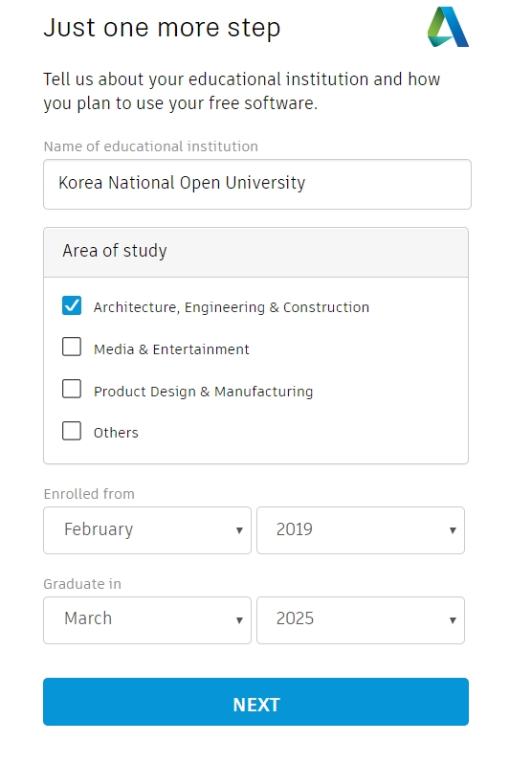Image resolution: width=532 pixels, height=764 pixels.
Task: Click the arrow beside 2025
Action: pyautogui.click(x=453, y=620)
